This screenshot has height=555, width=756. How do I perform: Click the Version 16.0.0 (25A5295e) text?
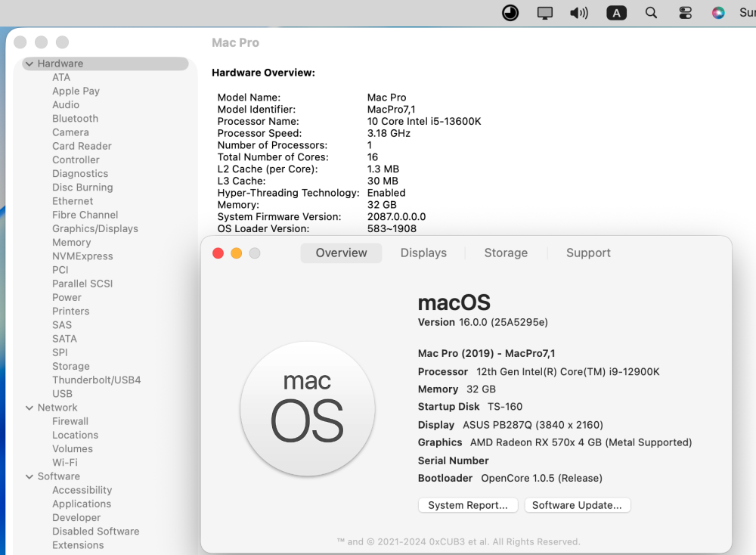pyautogui.click(x=482, y=322)
